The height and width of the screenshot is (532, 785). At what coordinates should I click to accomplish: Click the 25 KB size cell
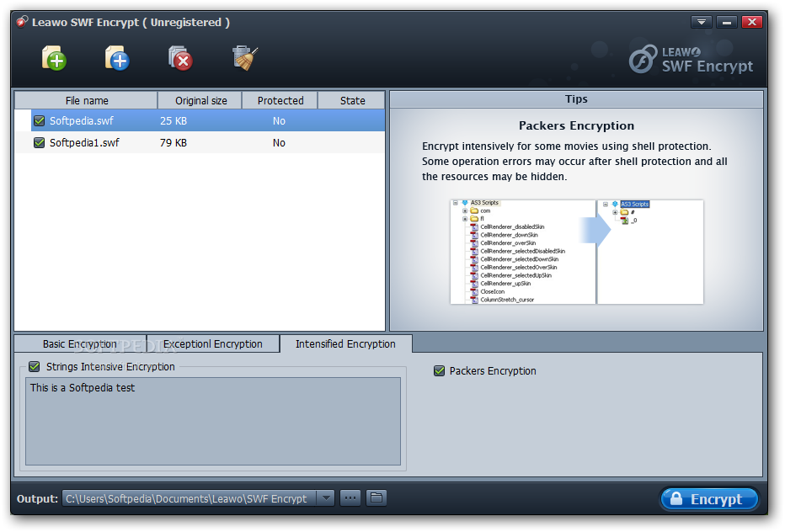pyautogui.click(x=174, y=120)
